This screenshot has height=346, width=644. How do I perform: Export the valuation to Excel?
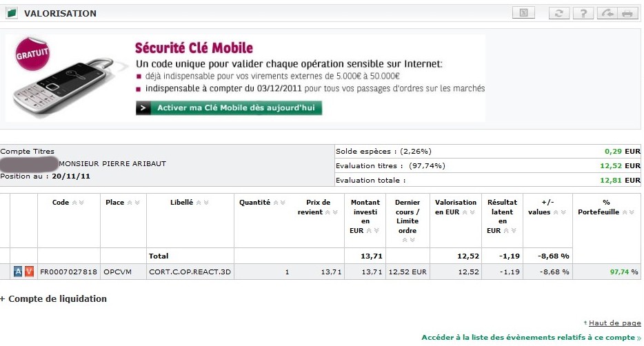(523, 12)
